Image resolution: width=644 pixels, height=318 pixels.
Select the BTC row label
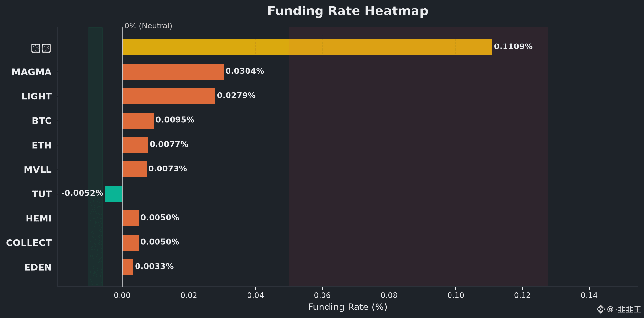[42, 121]
